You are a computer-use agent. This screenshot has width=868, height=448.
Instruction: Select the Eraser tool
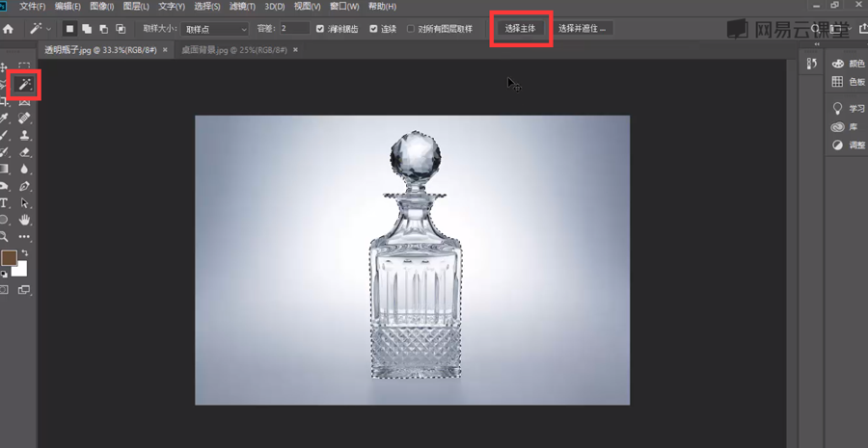(24, 152)
